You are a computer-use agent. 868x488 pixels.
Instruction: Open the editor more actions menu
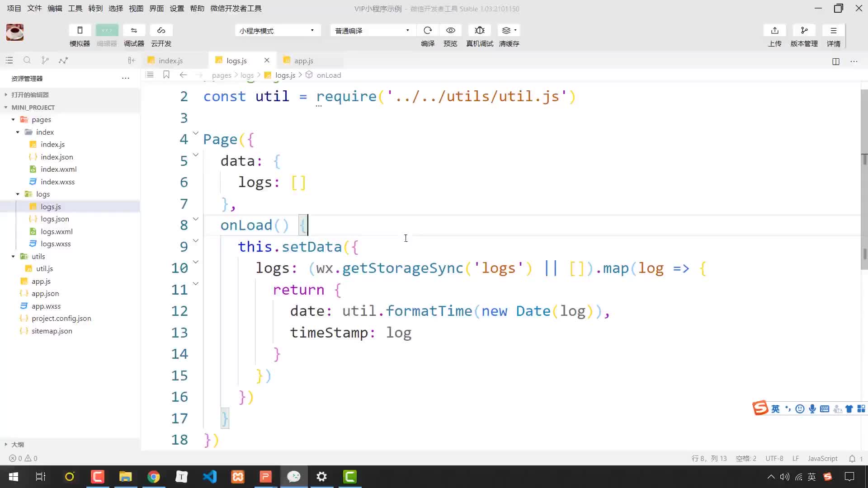854,61
